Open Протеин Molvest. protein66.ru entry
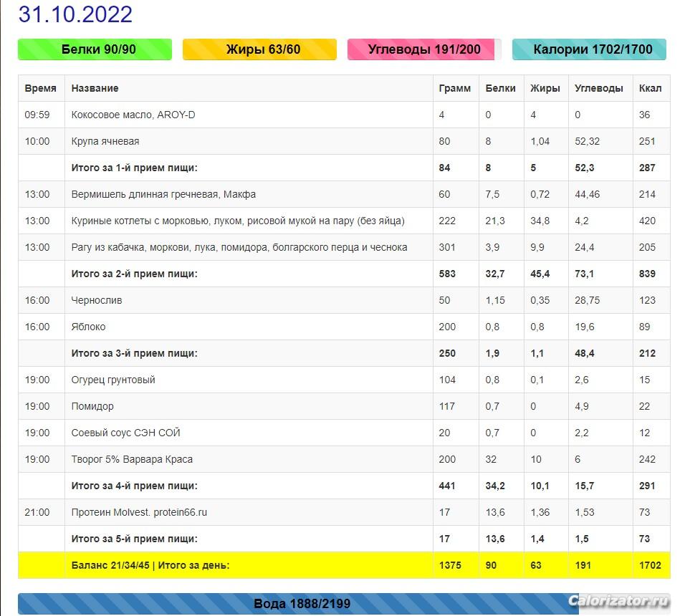Viewport: 685px width, 616px height. (x=139, y=512)
